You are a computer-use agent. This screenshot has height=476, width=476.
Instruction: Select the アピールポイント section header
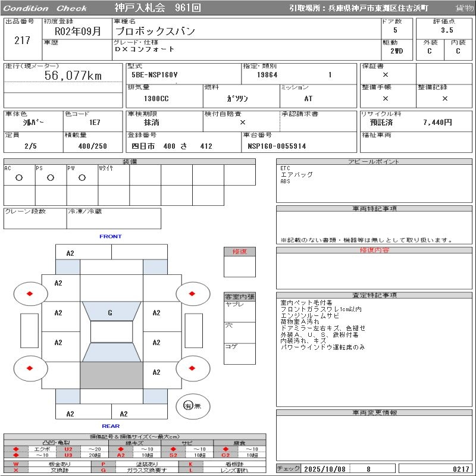pyautogui.click(x=374, y=162)
